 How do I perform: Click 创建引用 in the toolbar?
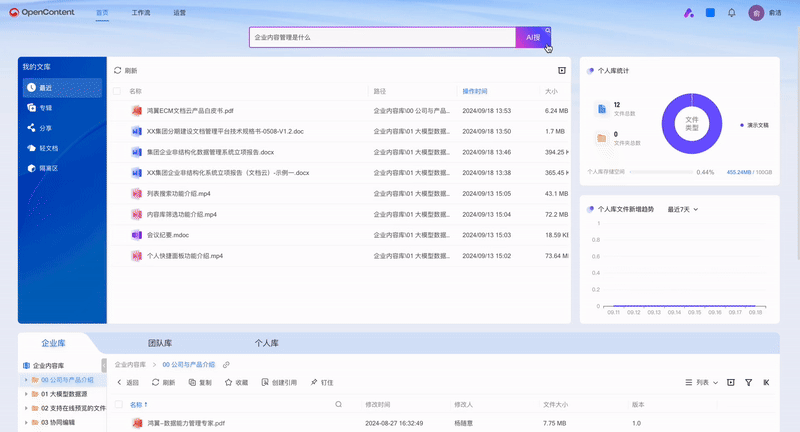tap(279, 383)
